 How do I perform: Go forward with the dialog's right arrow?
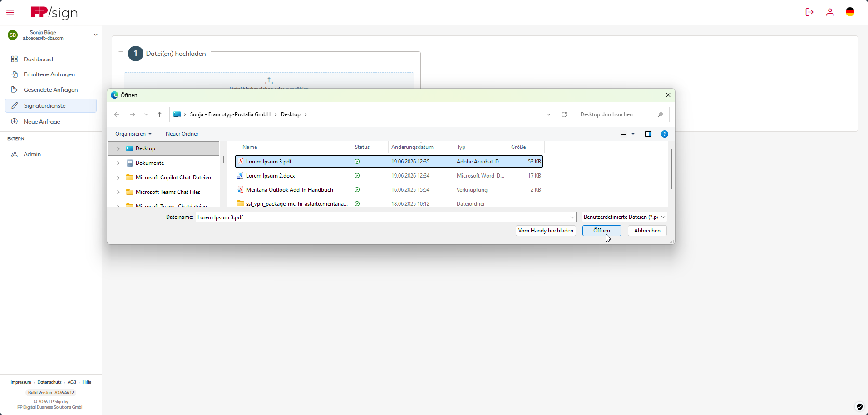point(132,114)
